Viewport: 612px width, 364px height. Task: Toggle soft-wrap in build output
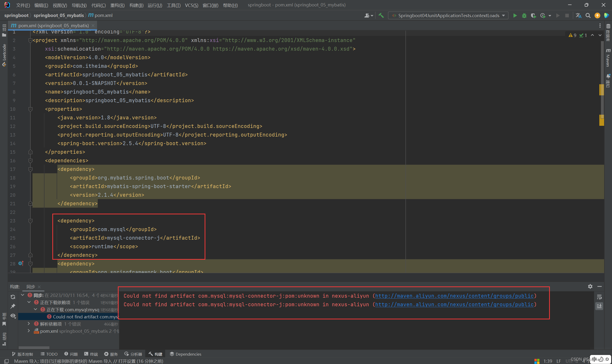[x=599, y=297]
